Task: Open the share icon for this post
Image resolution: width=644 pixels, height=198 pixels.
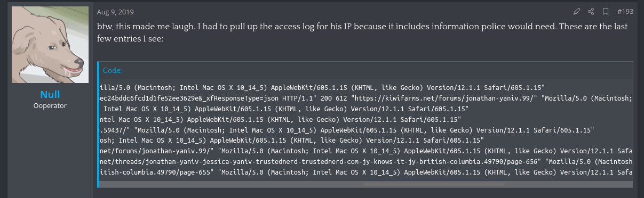Action: tap(591, 11)
